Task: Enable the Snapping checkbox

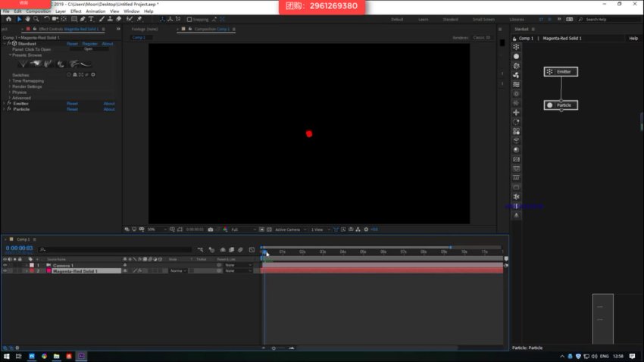Action: [189, 19]
